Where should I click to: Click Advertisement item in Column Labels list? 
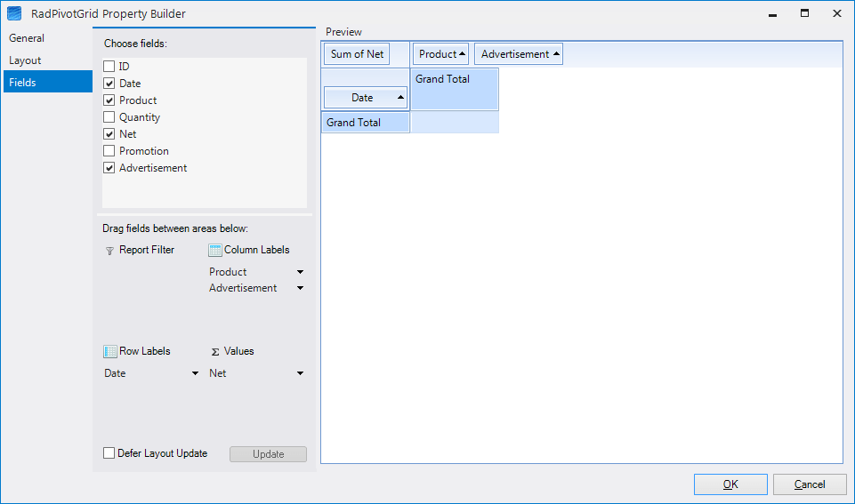click(x=243, y=288)
